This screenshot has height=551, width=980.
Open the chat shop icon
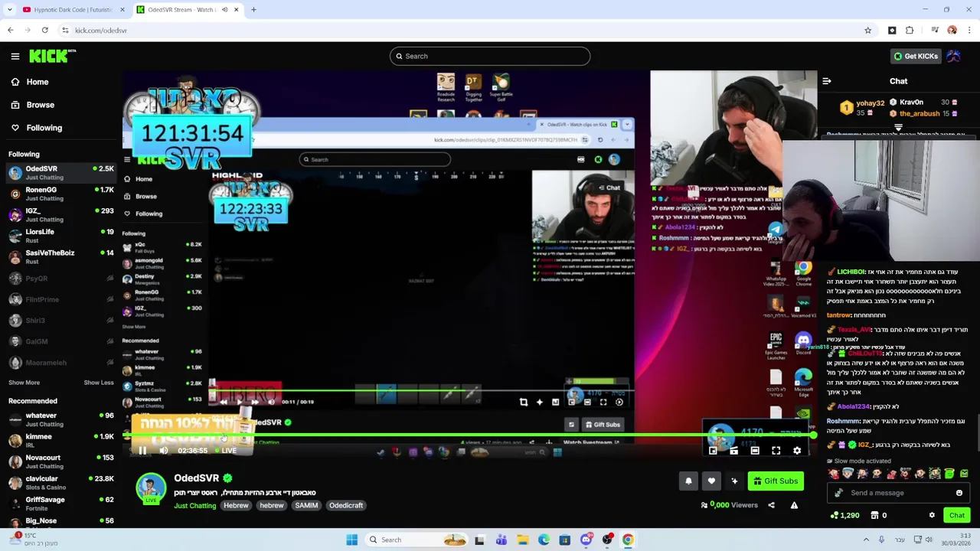click(x=874, y=515)
